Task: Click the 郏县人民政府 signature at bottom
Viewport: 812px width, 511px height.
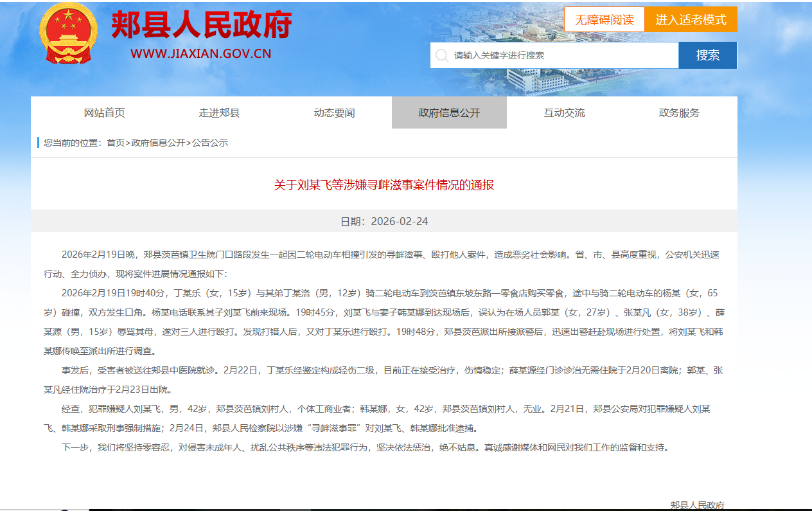Action: 698,505
